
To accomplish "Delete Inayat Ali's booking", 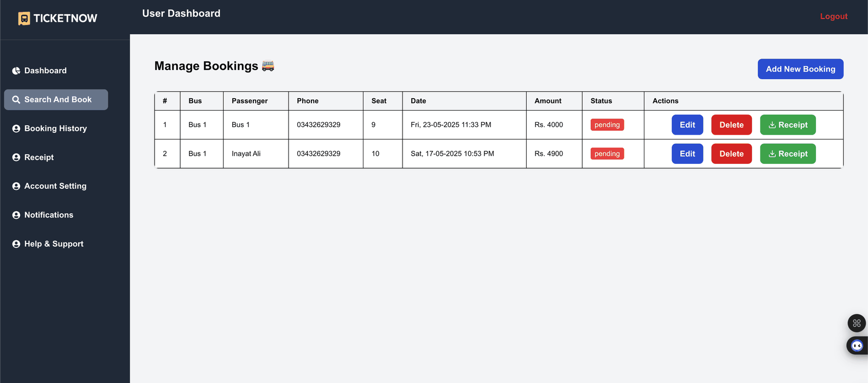I will (x=731, y=154).
